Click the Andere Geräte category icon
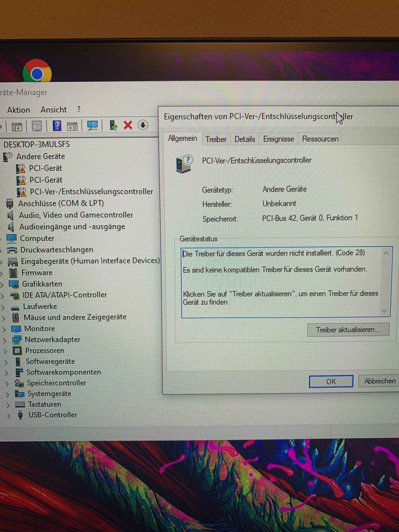Image resolution: width=399 pixels, height=532 pixels. [7, 157]
